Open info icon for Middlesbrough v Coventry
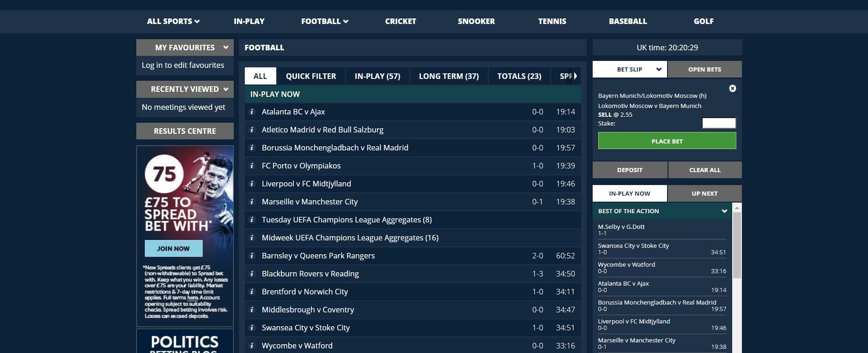This screenshot has width=868, height=353. [x=252, y=310]
